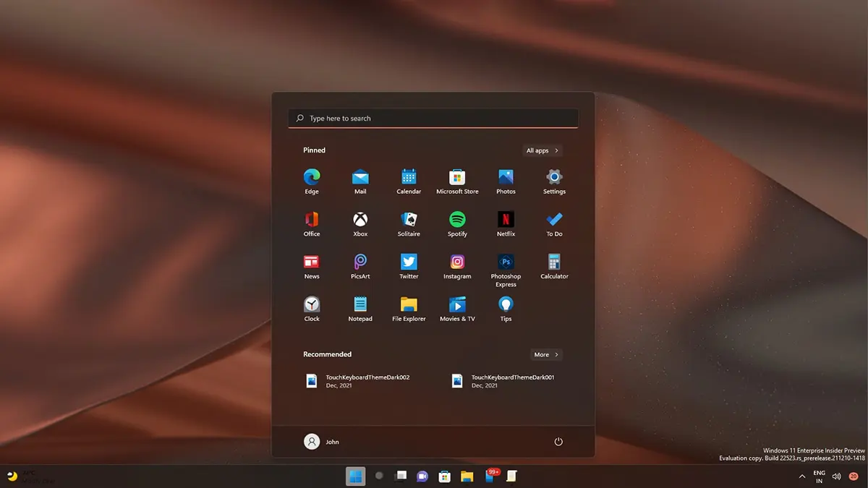
Task: Open Settings from the pinned apps
Action: (x=554, y=181)
